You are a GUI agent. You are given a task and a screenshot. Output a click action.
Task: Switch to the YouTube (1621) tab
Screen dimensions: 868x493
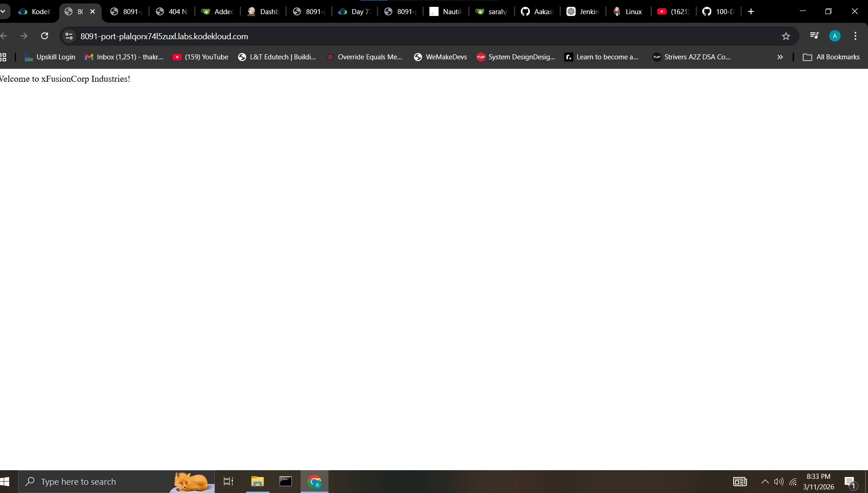pyautogui.click(x=675, y=11)
